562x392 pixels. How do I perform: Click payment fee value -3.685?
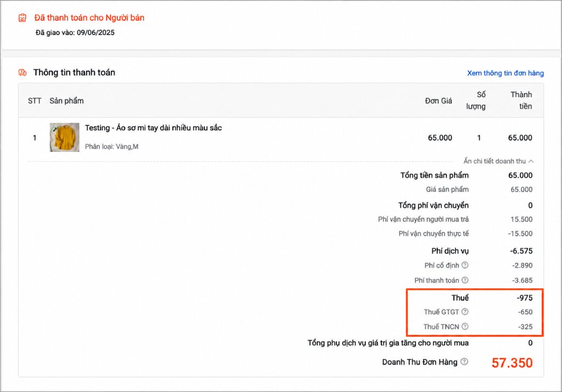point(522,280)
